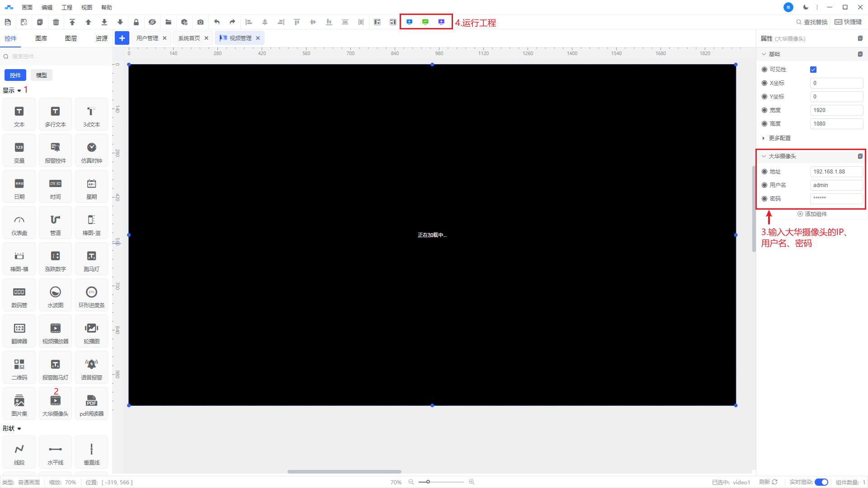Select the radio button beside 地址
This screenshot has height=488, width=868.
(764, 172)
